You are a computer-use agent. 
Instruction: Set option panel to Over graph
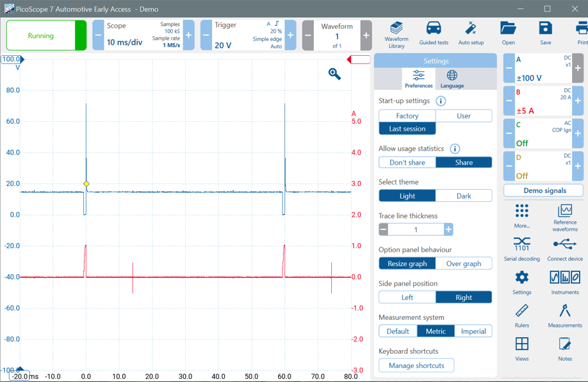464,263
